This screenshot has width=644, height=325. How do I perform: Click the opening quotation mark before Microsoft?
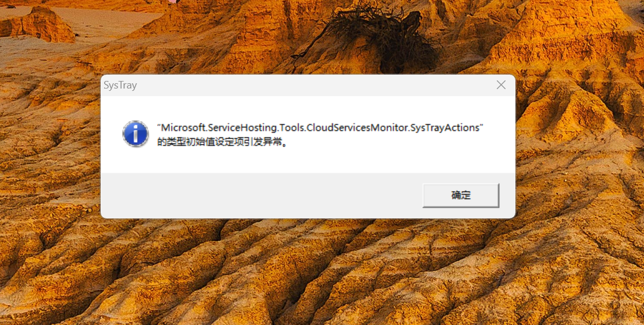[x=159, y=125]
